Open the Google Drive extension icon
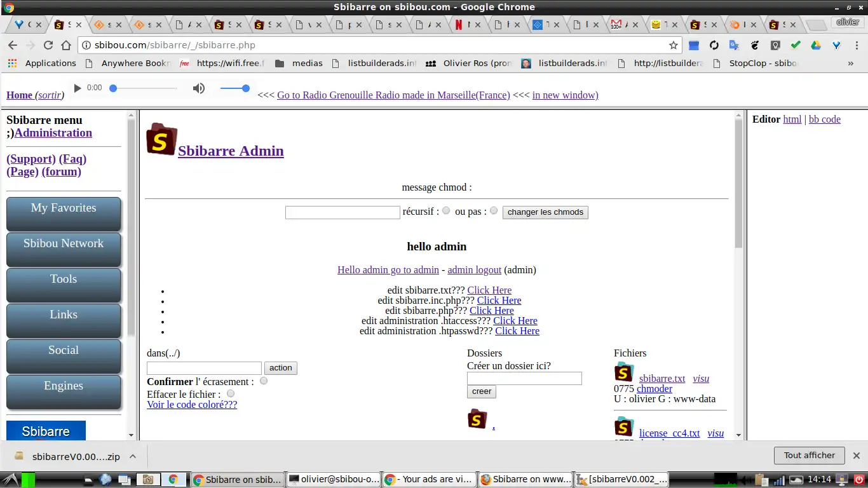This screenshot has width=868, height=488. pyautogui.click(x=816, y=45)
